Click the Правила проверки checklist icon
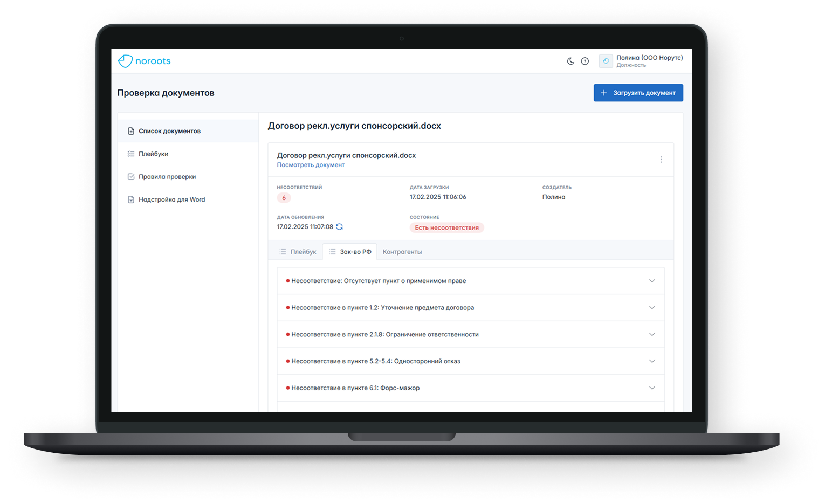Viewport: 825px width, 504px height. pyautogui.click(x=130, y=177)
